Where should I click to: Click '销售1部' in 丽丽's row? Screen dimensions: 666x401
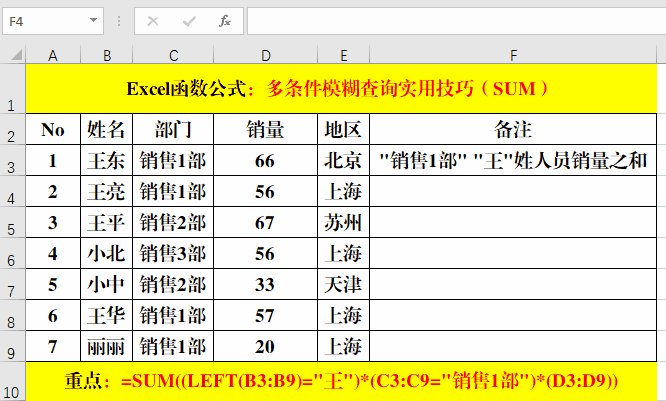(x=173, y=346)
